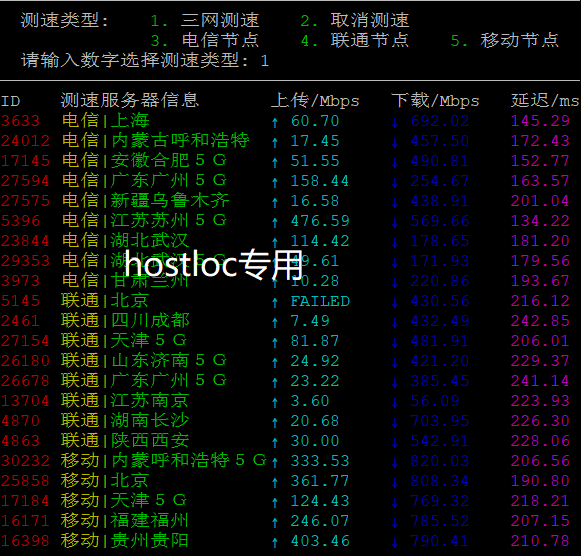Click download value 703.95

[x=440, y=421]
